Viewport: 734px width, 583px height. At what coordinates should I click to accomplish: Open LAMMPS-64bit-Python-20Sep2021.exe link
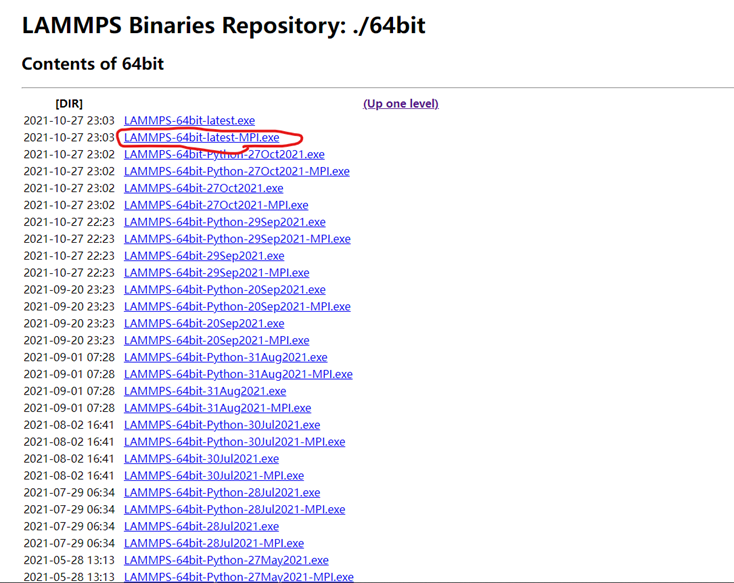[x=225, y=289]
